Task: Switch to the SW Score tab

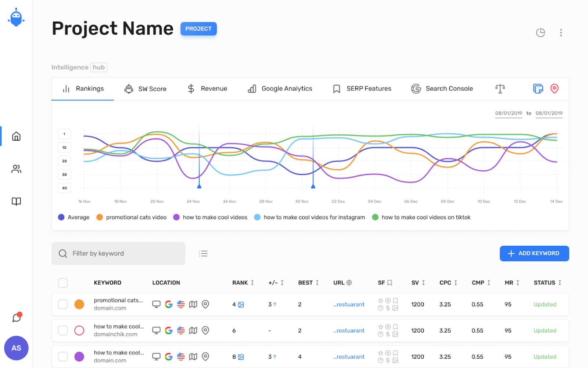Action: click(x=146, y=89)
